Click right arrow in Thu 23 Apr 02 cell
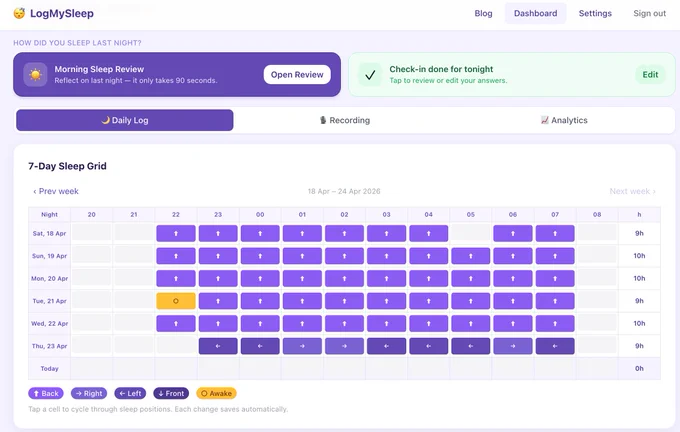The width and height of the screenshot is (680, 432). (x=344, y=346)
